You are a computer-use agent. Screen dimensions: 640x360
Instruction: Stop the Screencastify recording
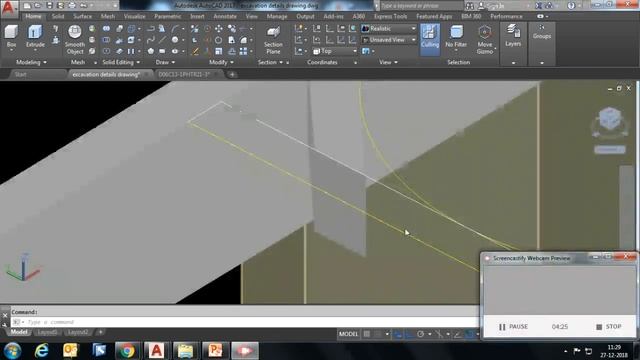(609, 327)
